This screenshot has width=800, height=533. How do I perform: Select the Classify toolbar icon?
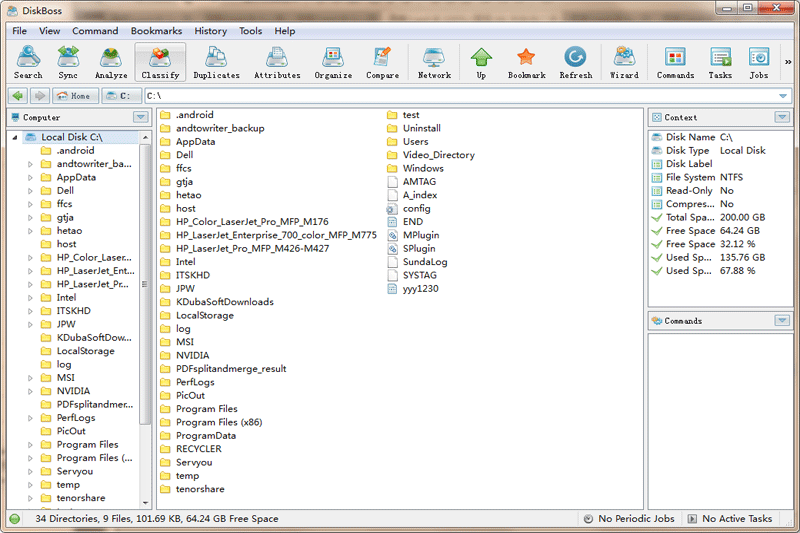[x=160, y=62]
